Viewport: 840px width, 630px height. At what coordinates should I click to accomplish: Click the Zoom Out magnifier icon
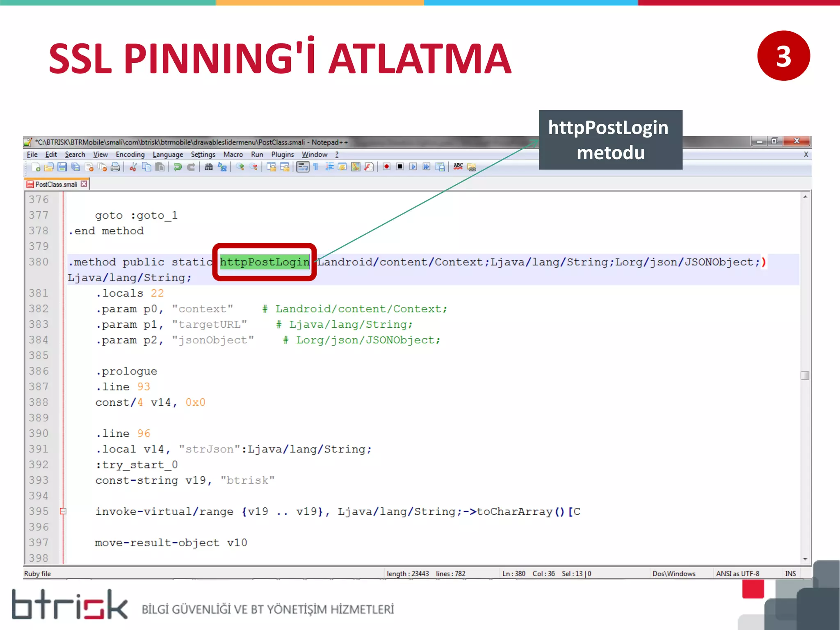click(x=254, y=167)
